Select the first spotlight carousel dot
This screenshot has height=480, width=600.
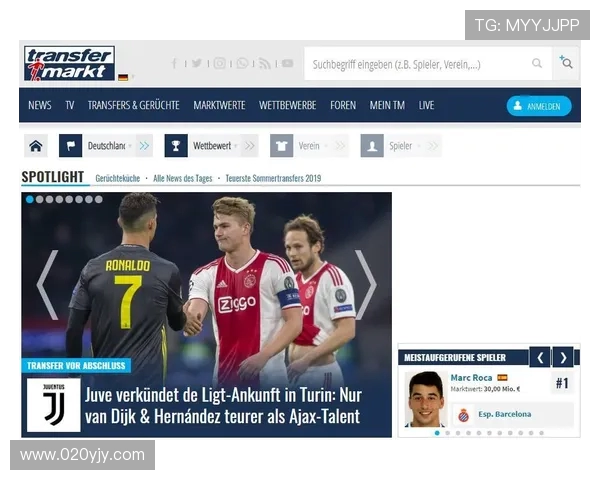30,200
